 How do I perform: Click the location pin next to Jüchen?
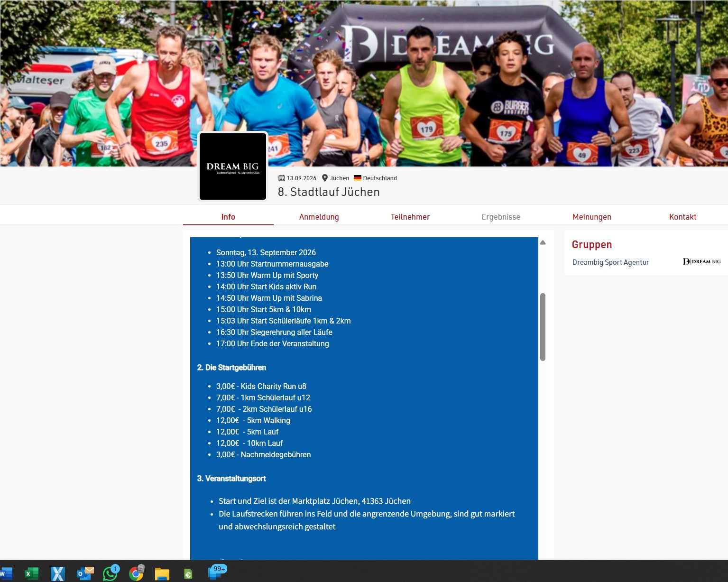pyautogui.click(x=325, y=178)
